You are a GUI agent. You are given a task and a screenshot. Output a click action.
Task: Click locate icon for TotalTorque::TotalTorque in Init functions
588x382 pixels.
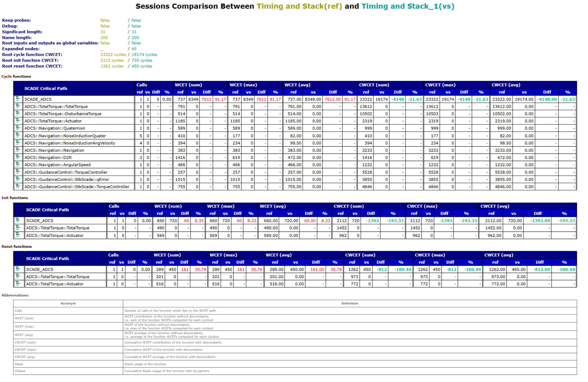coord(18,227)
